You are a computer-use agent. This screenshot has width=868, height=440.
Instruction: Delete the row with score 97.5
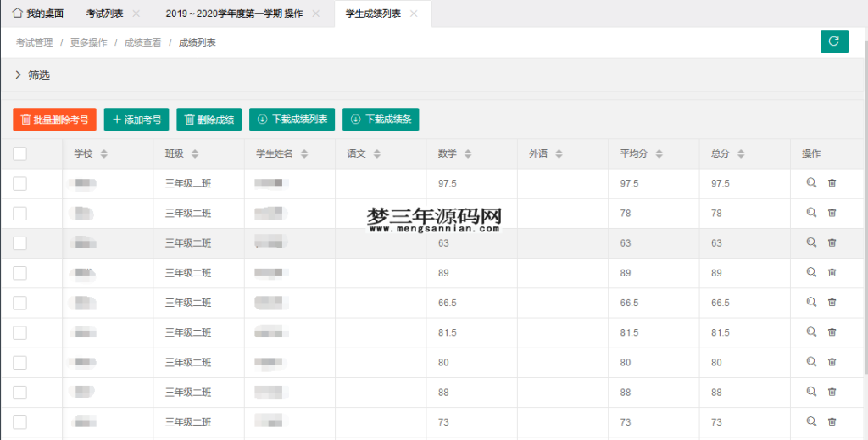point(832,182)
